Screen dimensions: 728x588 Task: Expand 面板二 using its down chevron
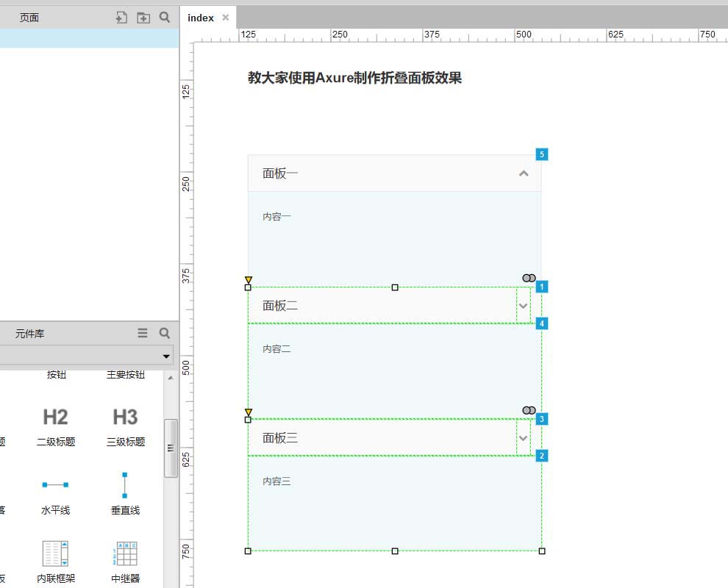click(523, 306)
